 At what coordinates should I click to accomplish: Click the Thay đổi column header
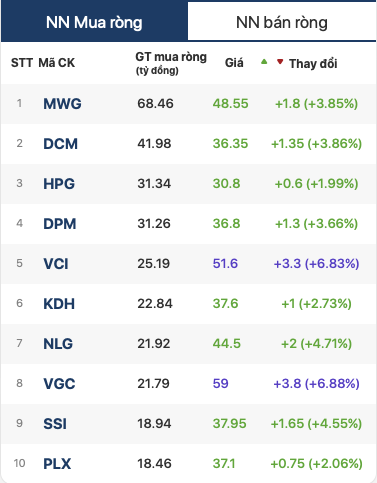[313, 63]
